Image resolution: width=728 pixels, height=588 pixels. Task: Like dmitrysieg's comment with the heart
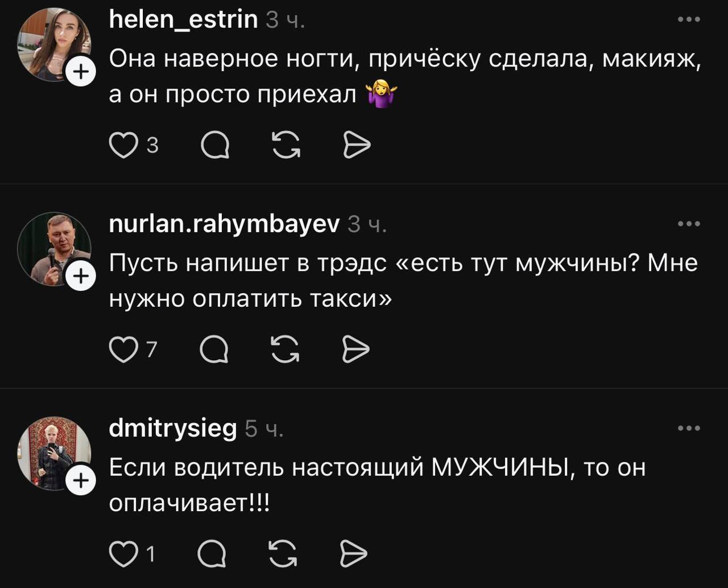[x=121, y=554]
